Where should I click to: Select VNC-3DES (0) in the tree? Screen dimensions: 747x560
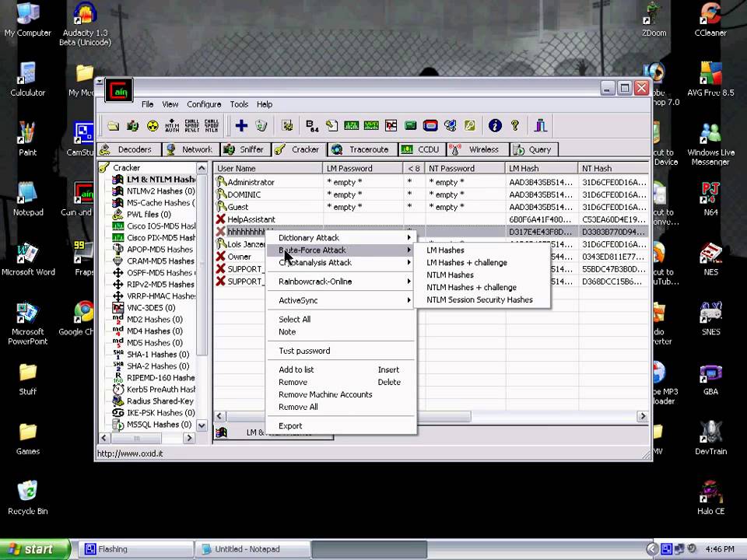click(145, 308)
